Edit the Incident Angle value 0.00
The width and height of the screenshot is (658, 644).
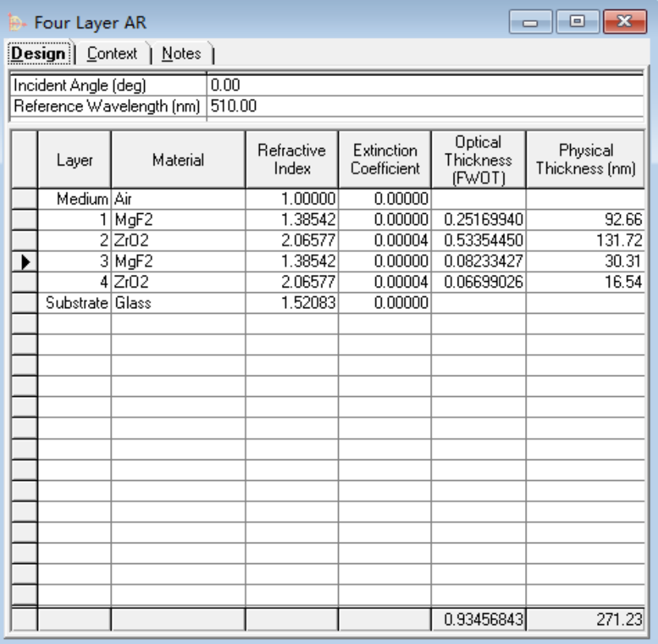[425, 86]
